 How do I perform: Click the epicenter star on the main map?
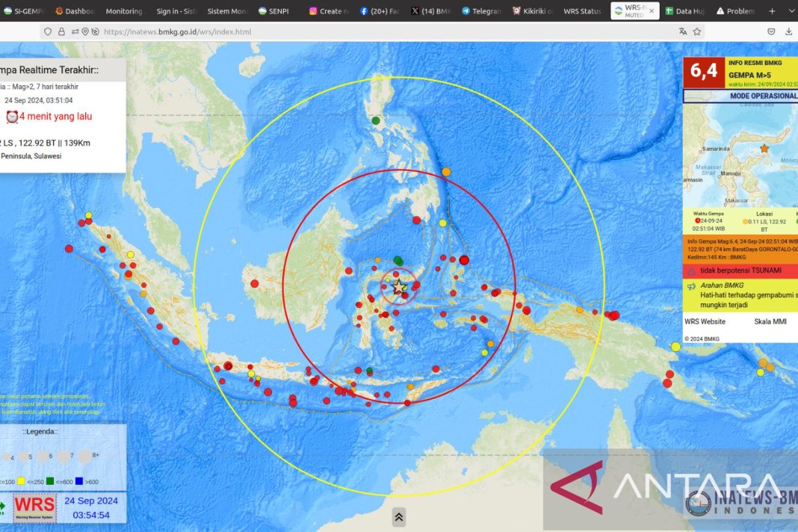(x=398, y=287)
